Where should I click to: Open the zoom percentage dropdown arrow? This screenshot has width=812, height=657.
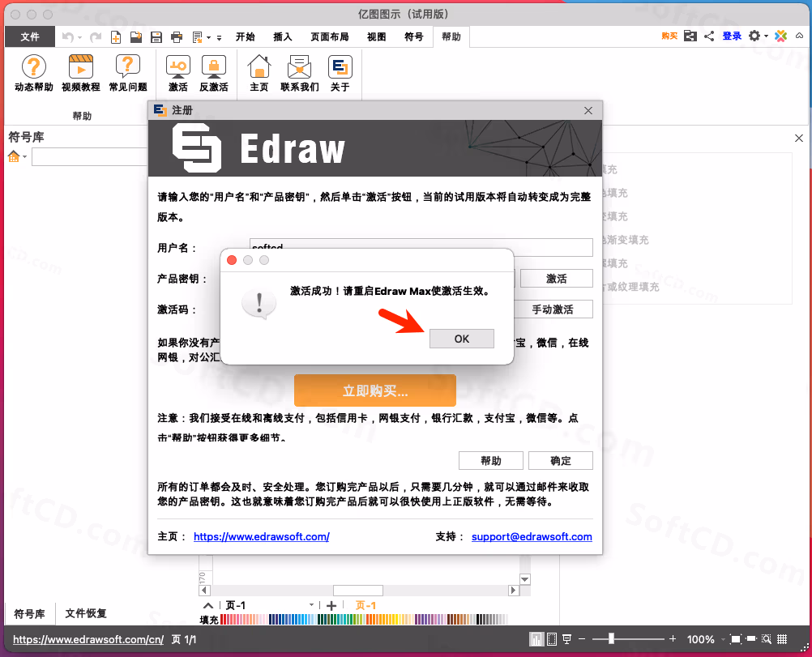point(724,640)
